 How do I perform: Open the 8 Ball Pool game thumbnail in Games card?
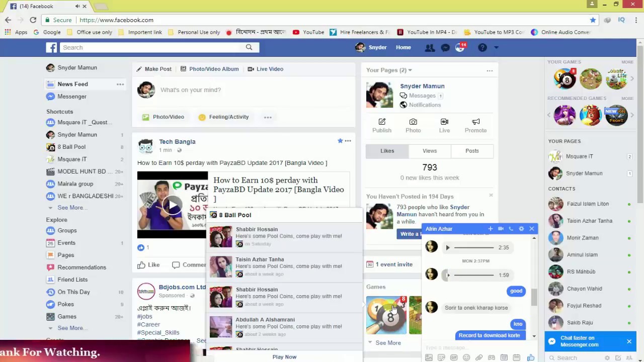coord(386,315)
